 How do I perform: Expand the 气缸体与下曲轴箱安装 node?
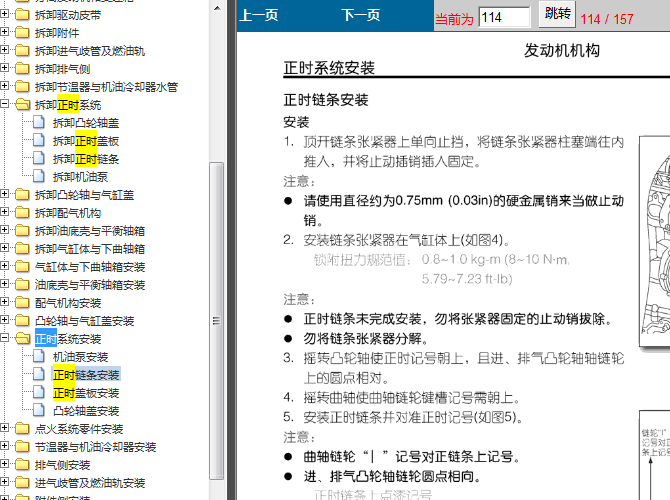(x=4, y=265)
